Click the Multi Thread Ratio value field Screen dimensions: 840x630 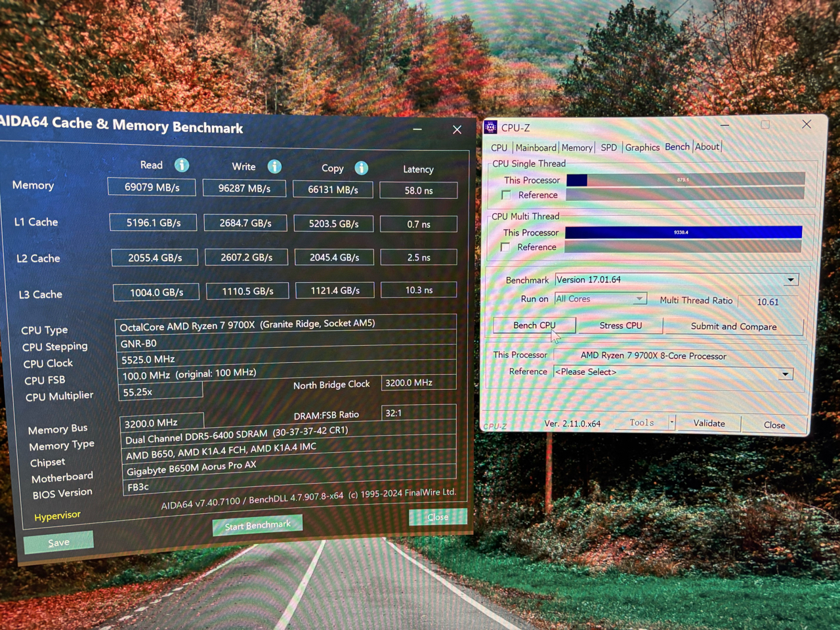coord(768,301)
